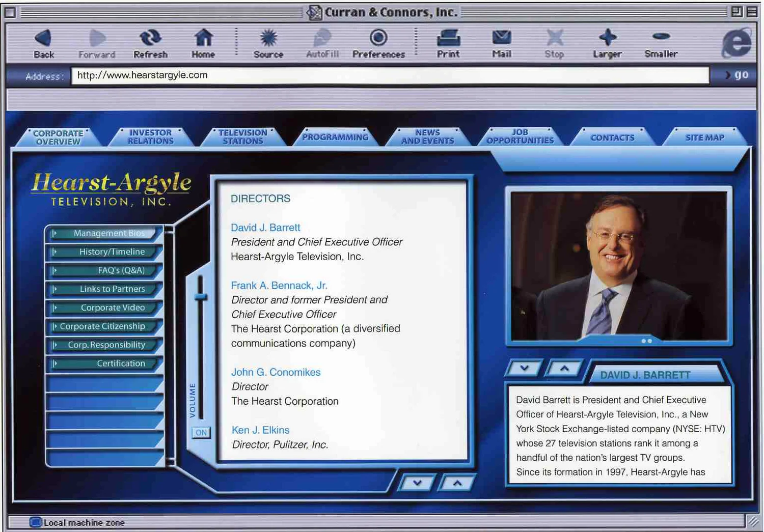Click the DIRECTORS heading text
Screen dimensions: 764x532
click(260, 199)
